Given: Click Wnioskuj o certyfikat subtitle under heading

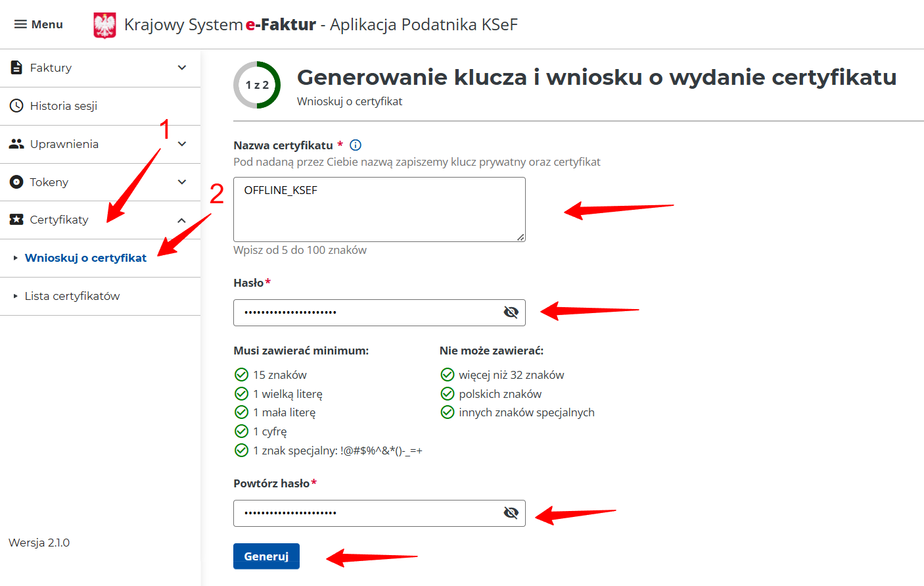Looking at the screenshot, I should click(x=350, y=101).
